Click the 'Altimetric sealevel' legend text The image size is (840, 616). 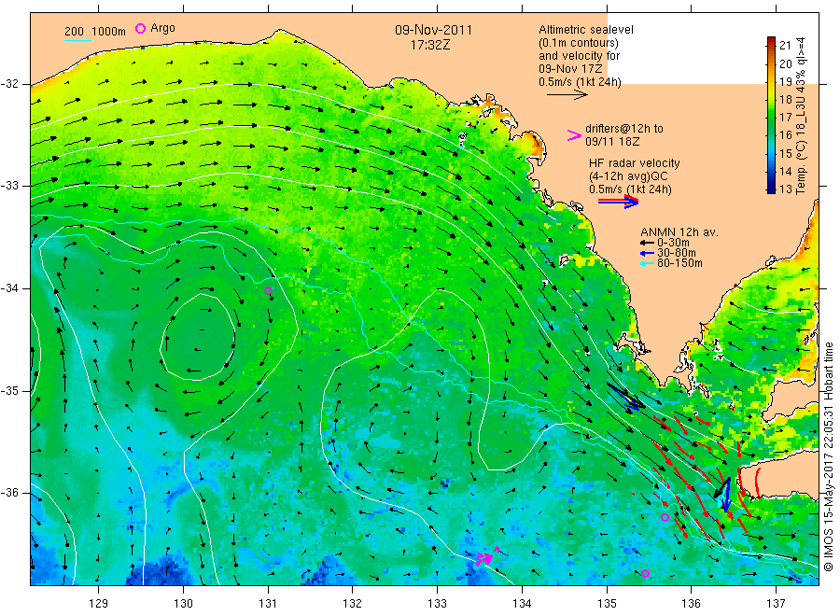(585, 30)
